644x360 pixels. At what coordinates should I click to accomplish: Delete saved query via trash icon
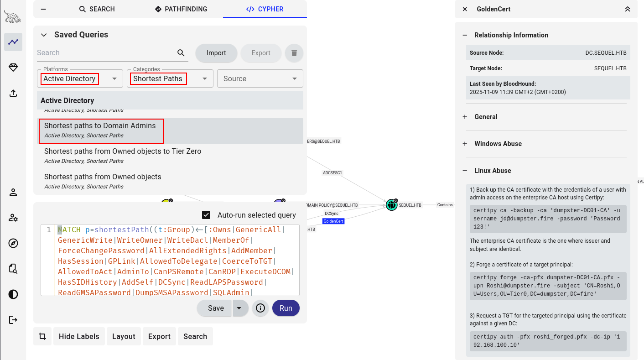[x=294, y=53]
